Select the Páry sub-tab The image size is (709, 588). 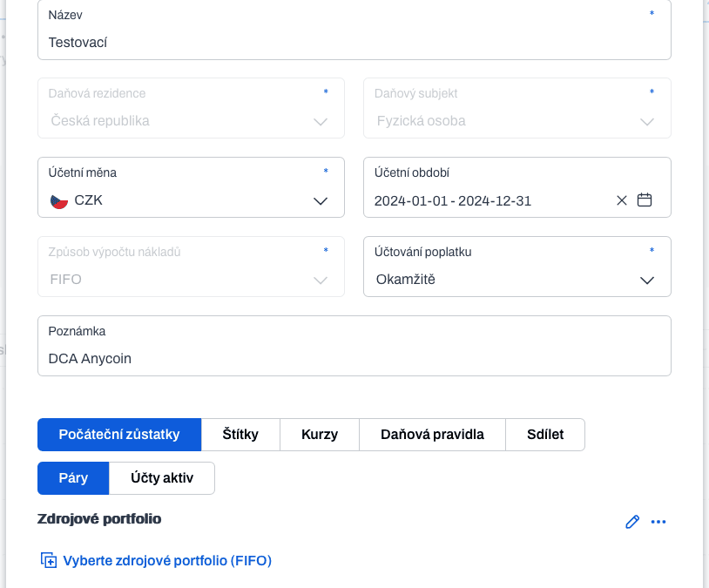click(x=73, y=478)
